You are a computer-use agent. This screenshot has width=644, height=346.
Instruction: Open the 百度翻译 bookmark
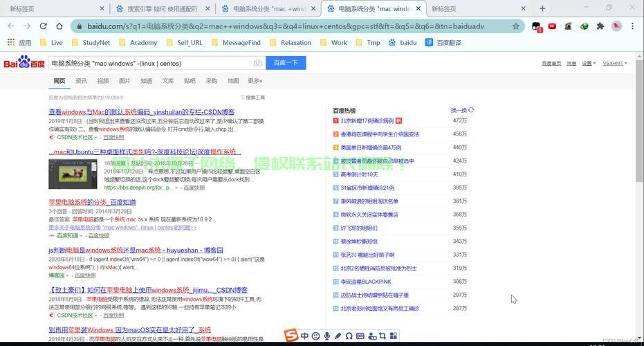pyautogui.click(x=443, y=42)
